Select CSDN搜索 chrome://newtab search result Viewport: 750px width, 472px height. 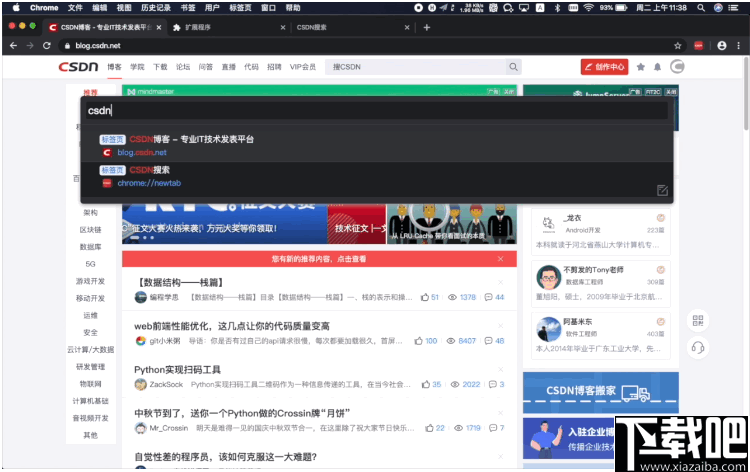pyautogui.click(x=376, y=176)
